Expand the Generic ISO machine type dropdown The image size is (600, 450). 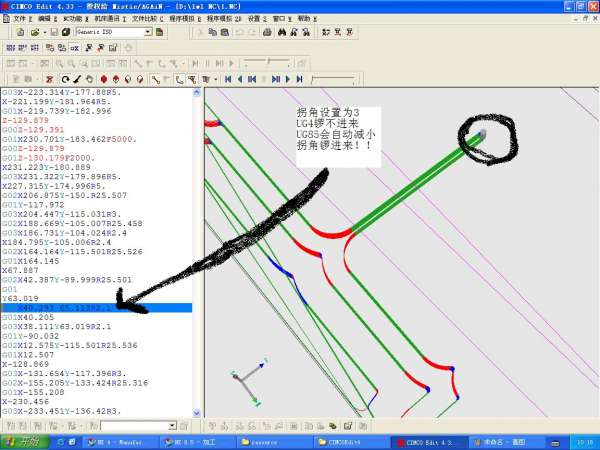(x=148, y=32)
